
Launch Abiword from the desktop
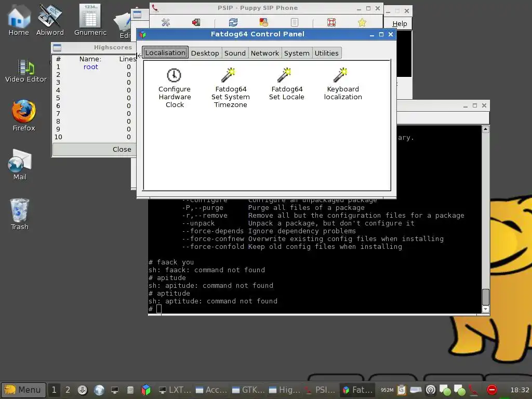pos(50,20)
